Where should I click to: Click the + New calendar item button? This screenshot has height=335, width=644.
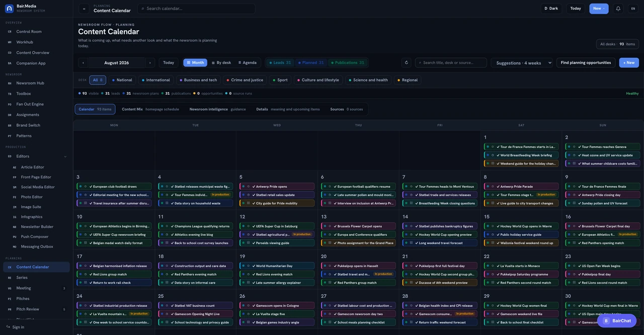coord(629,63)
